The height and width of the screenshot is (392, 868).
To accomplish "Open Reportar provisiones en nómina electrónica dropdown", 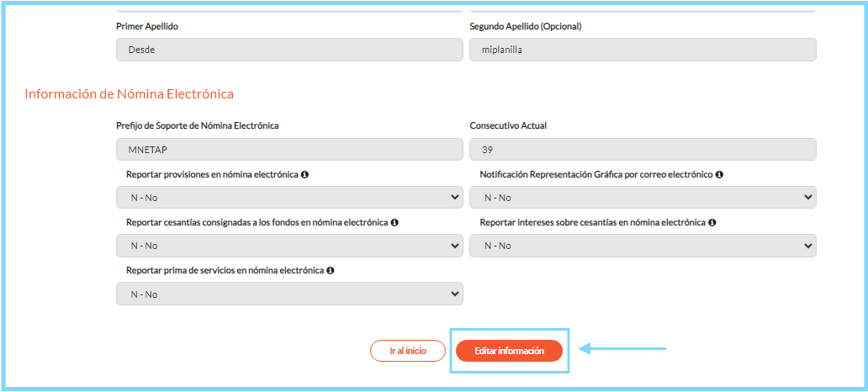I will pos(289,197).
